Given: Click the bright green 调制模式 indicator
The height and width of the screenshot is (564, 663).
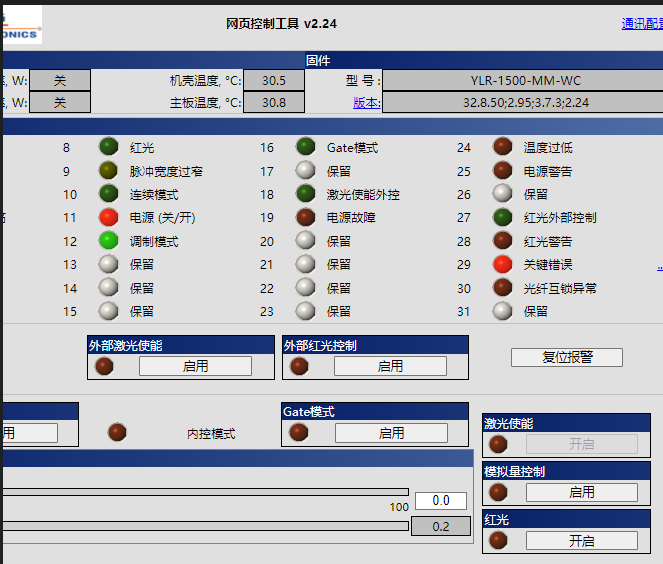Looking at the screenshot, I should point(108,240).
